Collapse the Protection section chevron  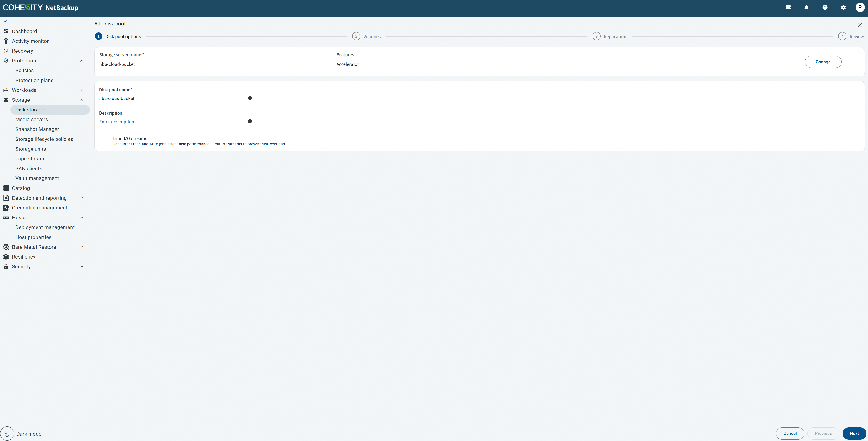click(82, 61)
